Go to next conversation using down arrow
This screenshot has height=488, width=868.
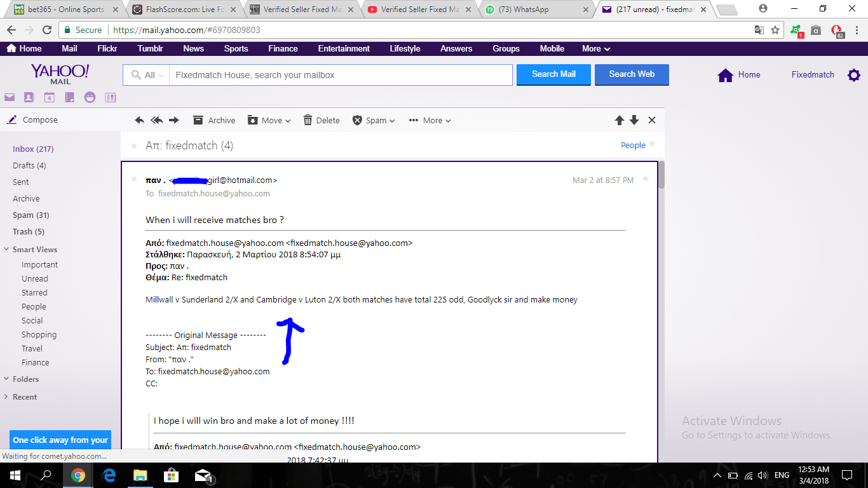634,120
